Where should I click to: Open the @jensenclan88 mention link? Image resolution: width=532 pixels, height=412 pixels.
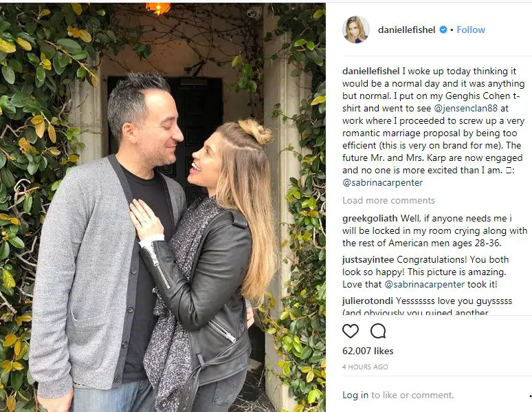[x=466, y=109]
